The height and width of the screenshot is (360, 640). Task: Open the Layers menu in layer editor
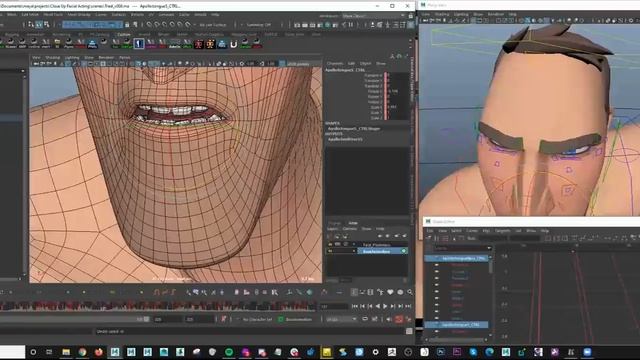click(x=333, y=229)
